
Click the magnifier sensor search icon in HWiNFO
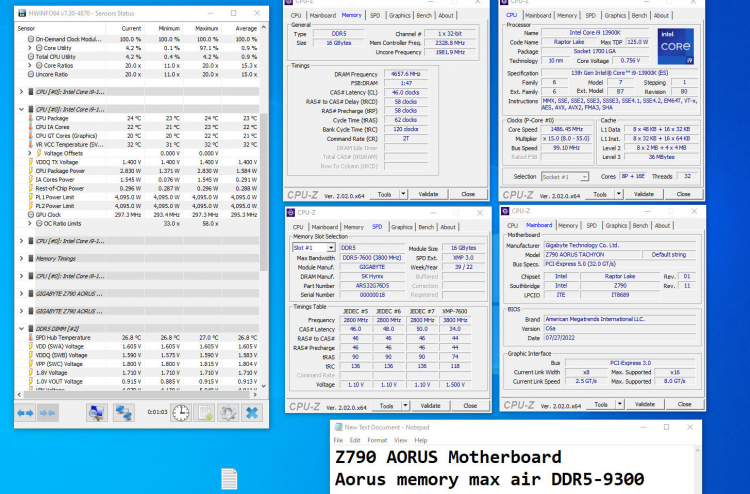(96, 412)
